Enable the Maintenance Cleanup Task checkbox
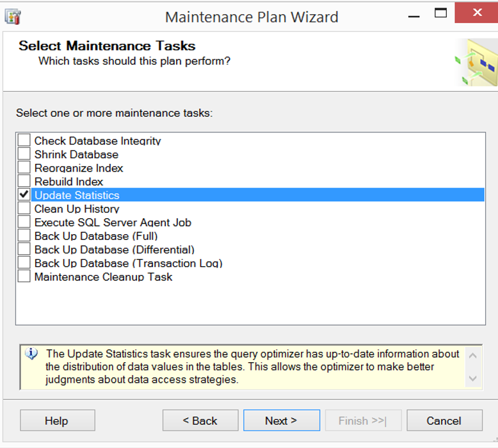Screen dimensions: 498x448 24,276
